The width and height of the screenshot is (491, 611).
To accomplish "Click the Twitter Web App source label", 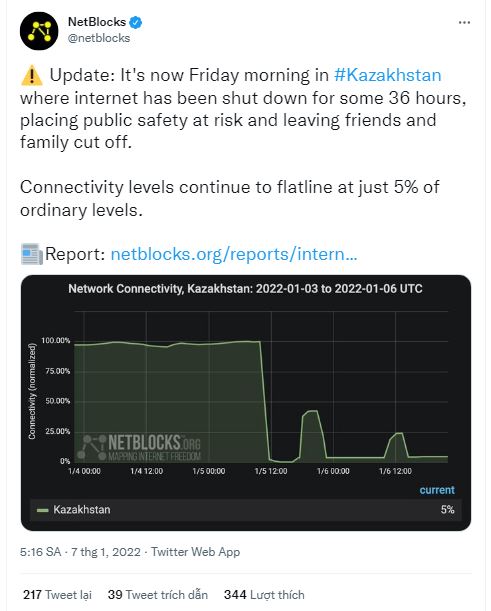I will tap(196, 552).
